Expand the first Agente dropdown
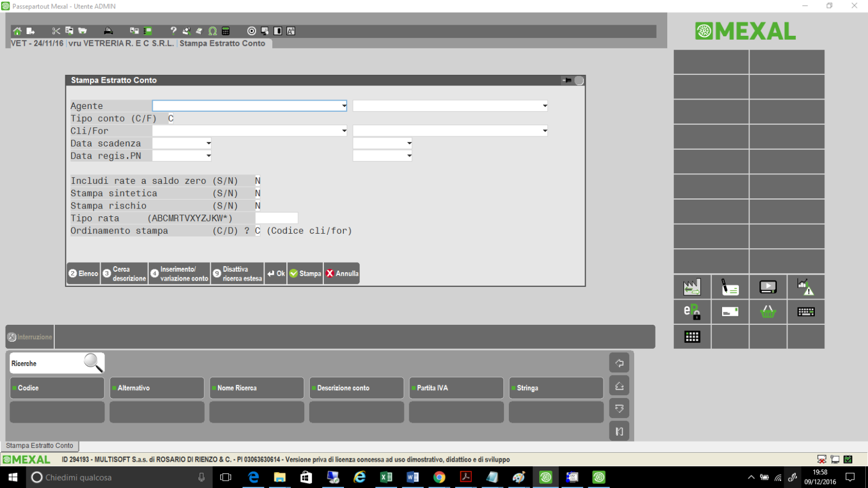 pos(344,106)
